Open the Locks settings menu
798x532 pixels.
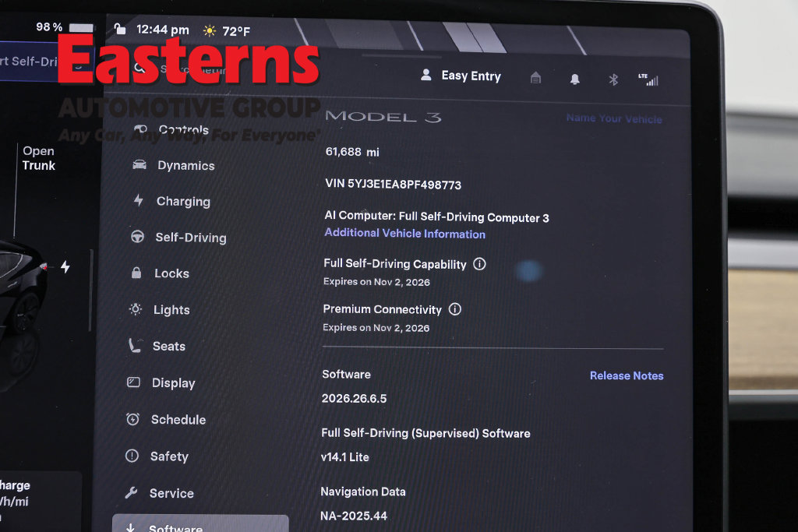(160, 273)
